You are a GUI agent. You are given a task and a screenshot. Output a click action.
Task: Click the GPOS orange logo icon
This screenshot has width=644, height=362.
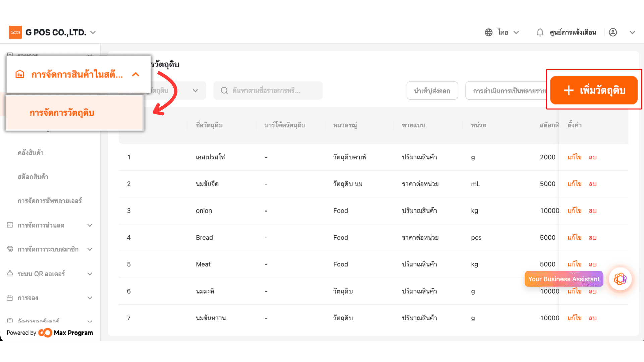tap(15, 32)
